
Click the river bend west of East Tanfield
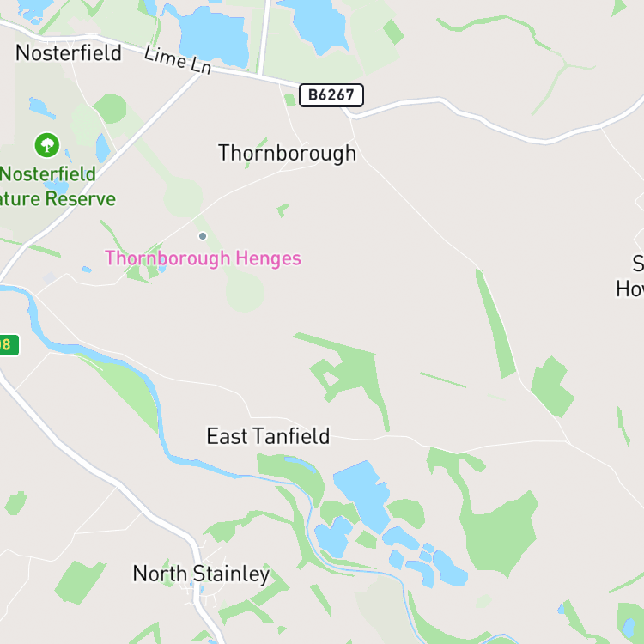(158, 410)
